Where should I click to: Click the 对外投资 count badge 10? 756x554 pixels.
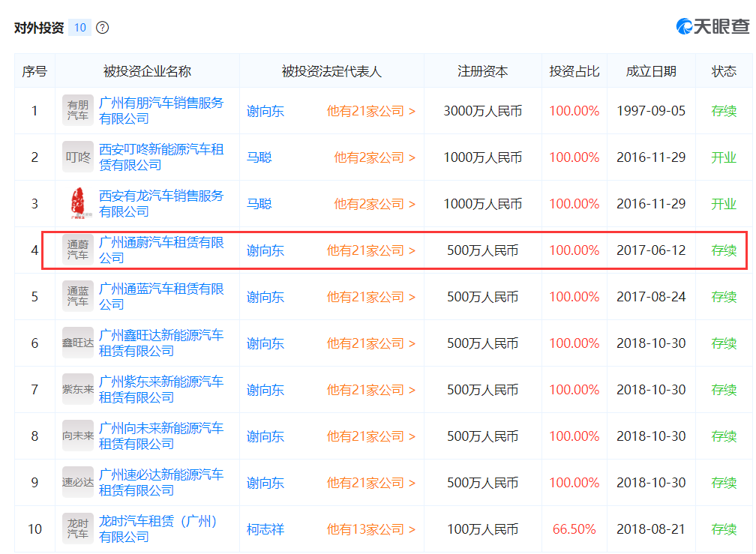point(80,28)
